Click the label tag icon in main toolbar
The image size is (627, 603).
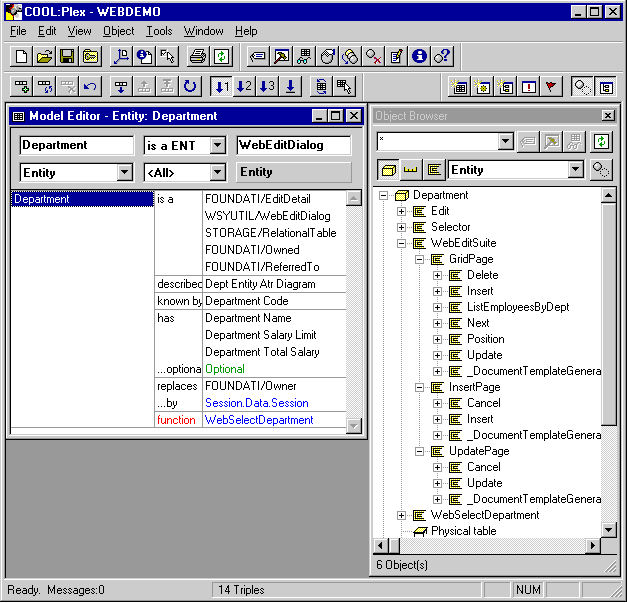258,56
